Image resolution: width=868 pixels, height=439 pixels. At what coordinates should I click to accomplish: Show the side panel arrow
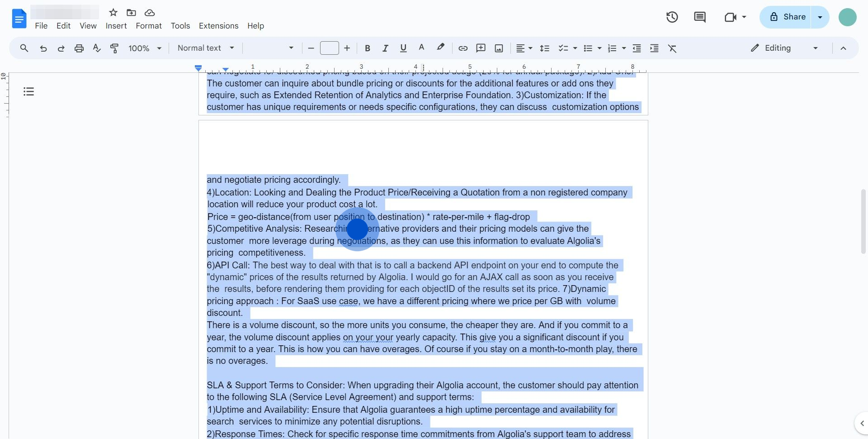862,424
